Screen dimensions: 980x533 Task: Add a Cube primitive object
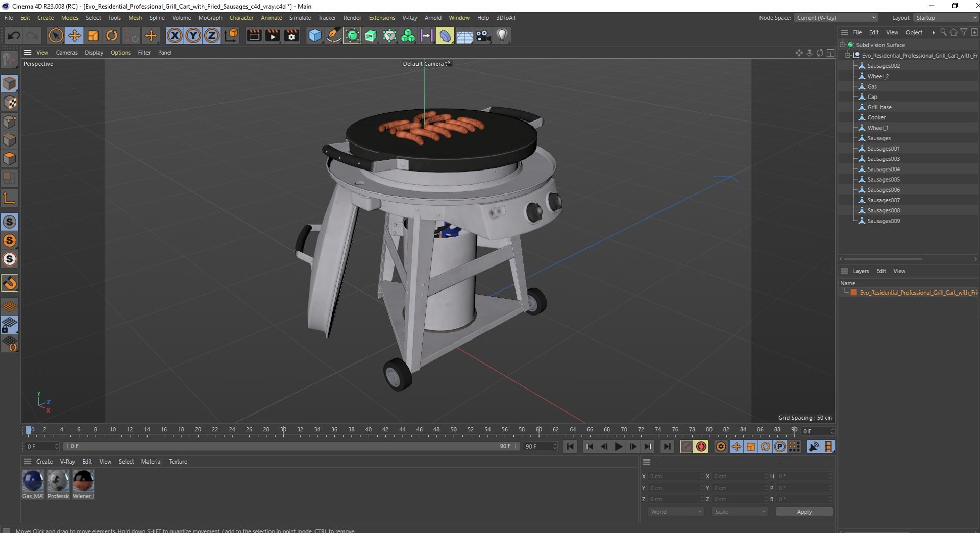click(315, 35)
